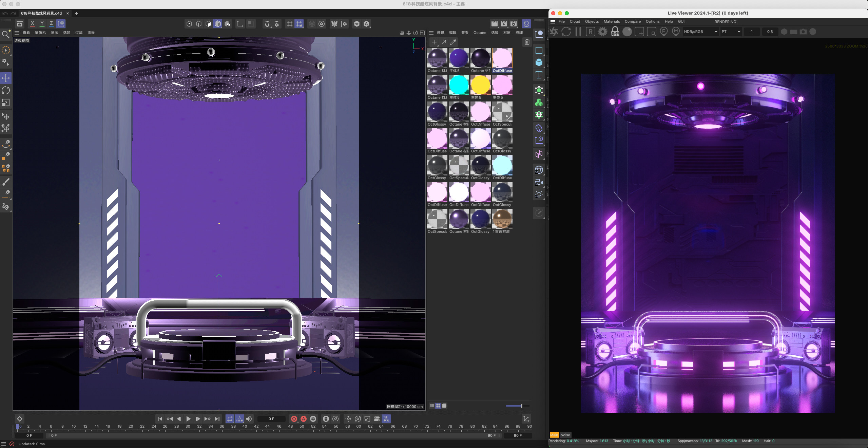Toggle the timeline loop playback button
Screen dimensions: 868x448
[230, 419]
